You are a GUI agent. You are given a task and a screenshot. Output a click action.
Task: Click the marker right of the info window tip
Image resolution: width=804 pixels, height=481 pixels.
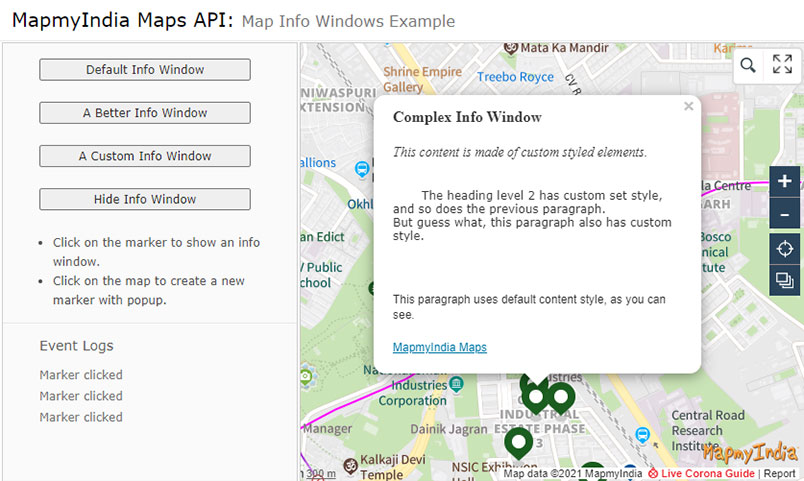(560, 398)
